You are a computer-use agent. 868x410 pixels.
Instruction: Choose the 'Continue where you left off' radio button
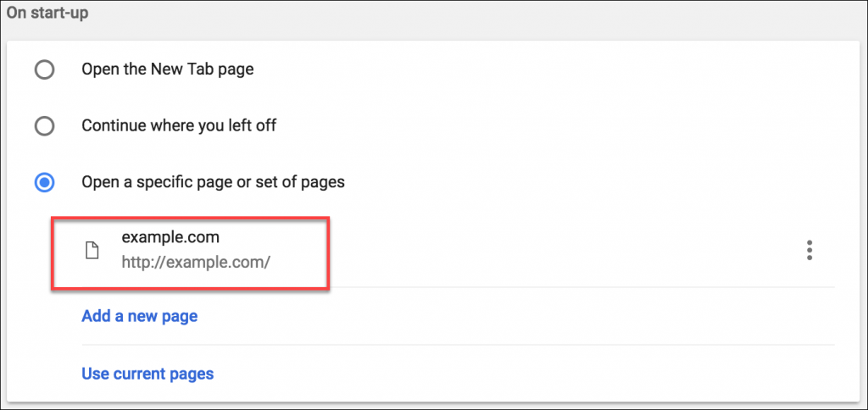pos(44,126)
